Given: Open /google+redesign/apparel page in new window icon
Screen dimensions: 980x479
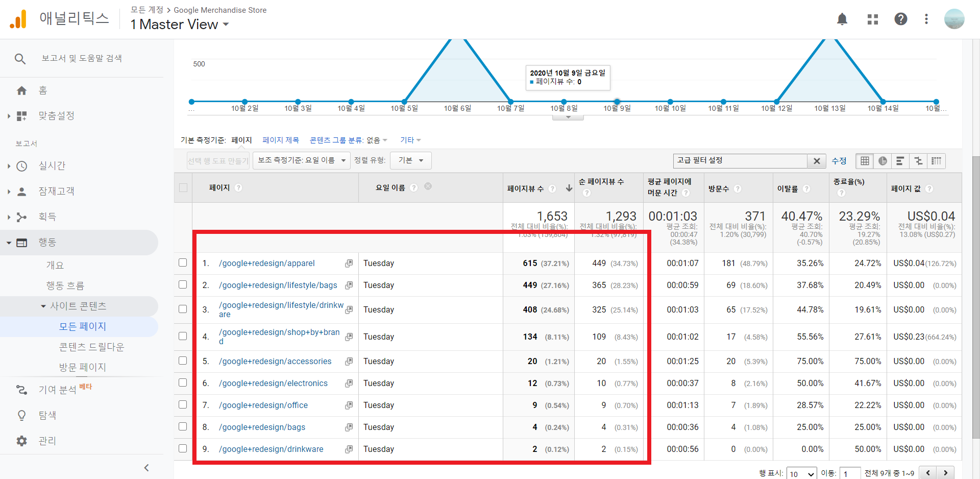Looking at the screenshot, I should click(349, 264).
